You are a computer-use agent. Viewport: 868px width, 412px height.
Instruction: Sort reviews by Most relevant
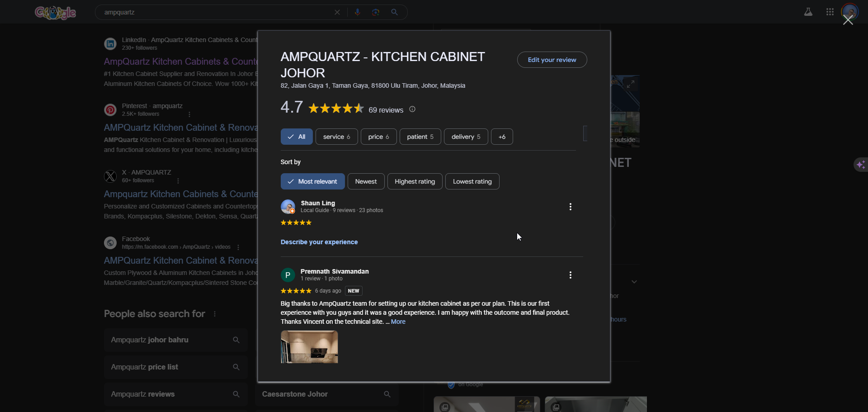[313, 181]
